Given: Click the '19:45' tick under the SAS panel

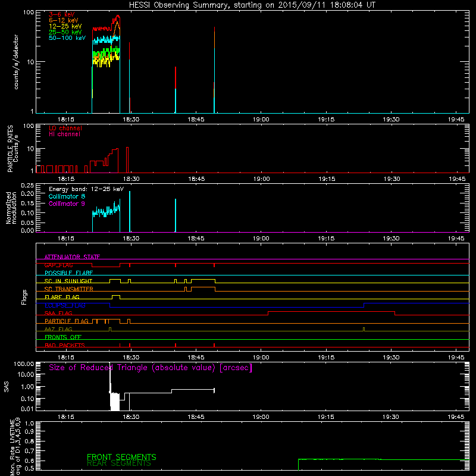Looking at the screenshot, I should pos(456,417).
